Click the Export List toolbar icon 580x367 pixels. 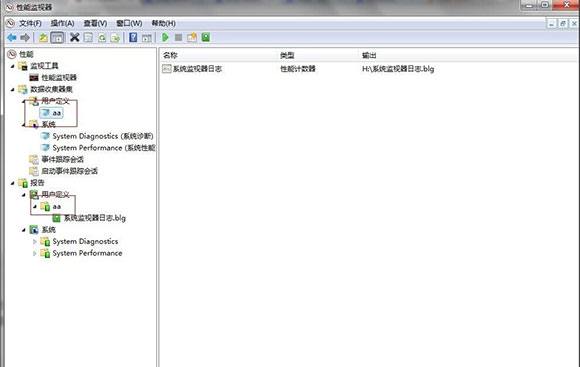115,37
